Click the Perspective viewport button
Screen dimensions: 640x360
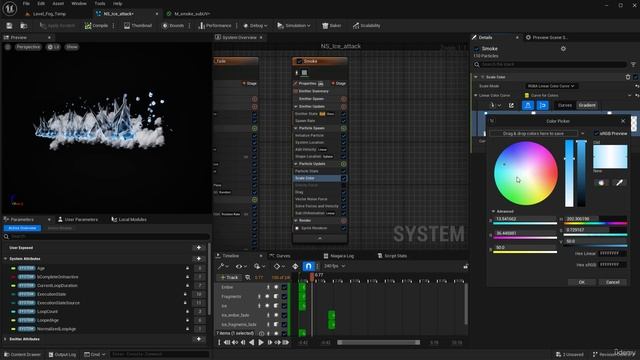(x=28, y=47)
